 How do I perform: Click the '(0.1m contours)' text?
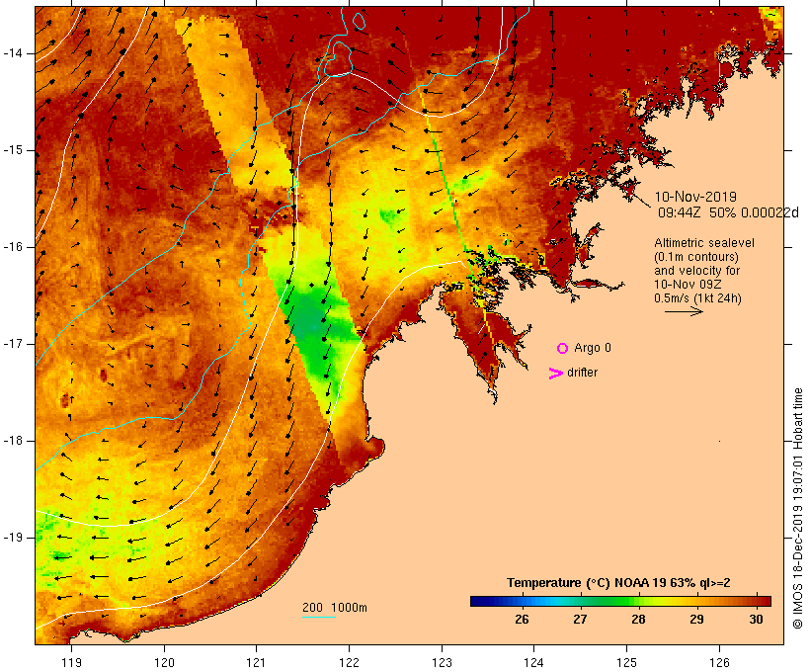click(x=696, y=257)
